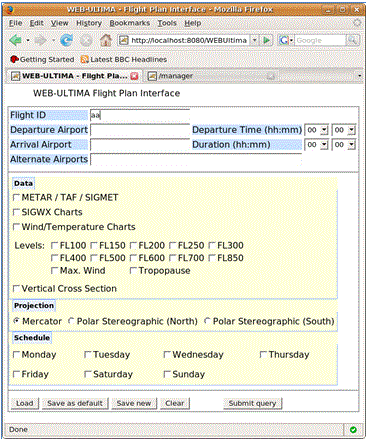Go back with the green Back arrow
Screen dimensions: 366x439
(15, 40)
